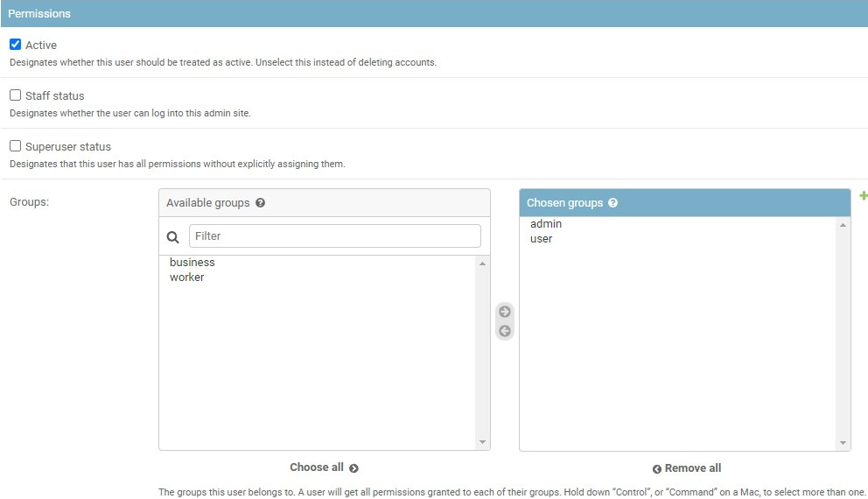The height and width of the screenshot is (499, 868).
Task: Click the Available groups help icon
Action: pos(260,203)
